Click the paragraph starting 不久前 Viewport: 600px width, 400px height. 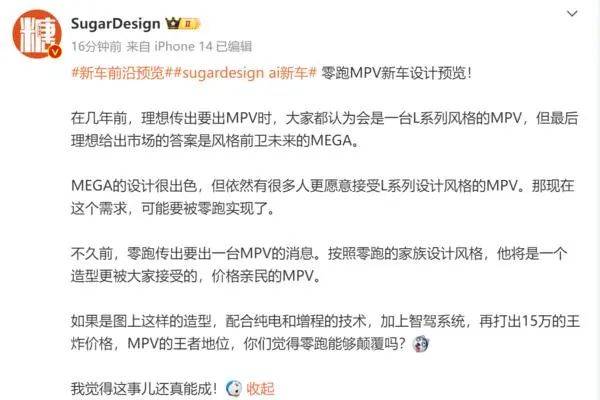pyautogui.click(x=319, y=264)
